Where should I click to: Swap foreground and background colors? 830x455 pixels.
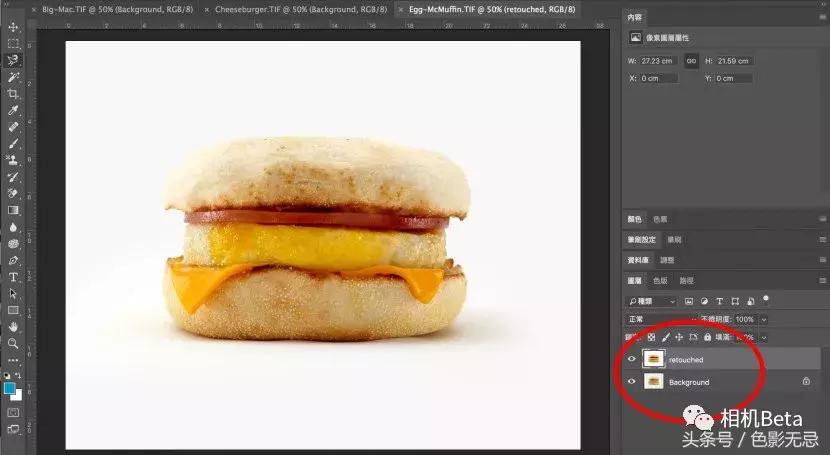[x=19, y=375]
